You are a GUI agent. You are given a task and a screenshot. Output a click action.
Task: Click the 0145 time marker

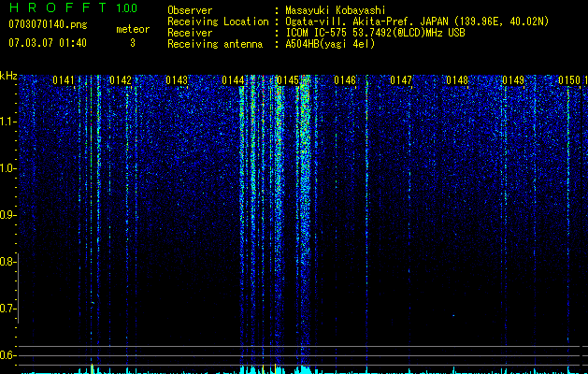288,80
